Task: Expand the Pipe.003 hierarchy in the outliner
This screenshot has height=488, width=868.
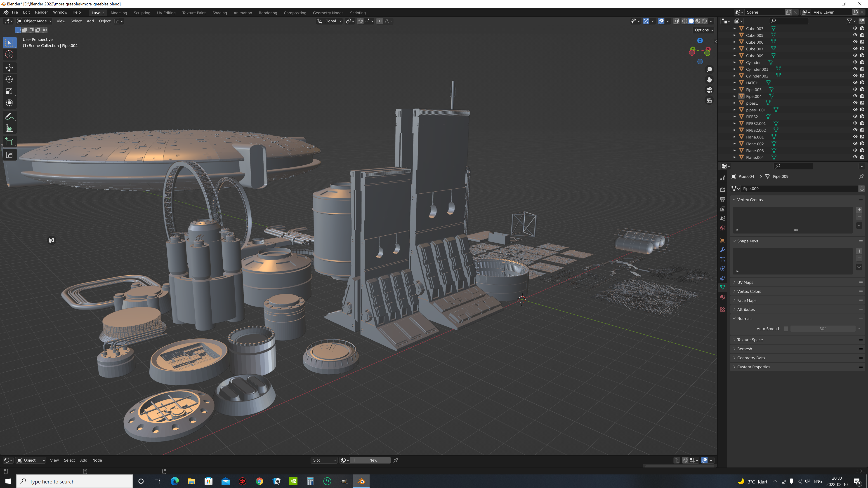Action: click(x=735, y=90)
